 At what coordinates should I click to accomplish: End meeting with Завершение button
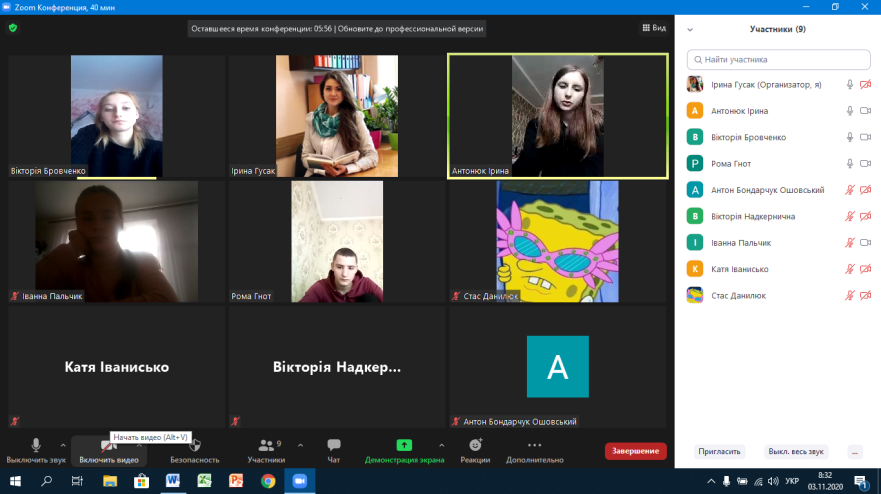(x=635, y=451)
